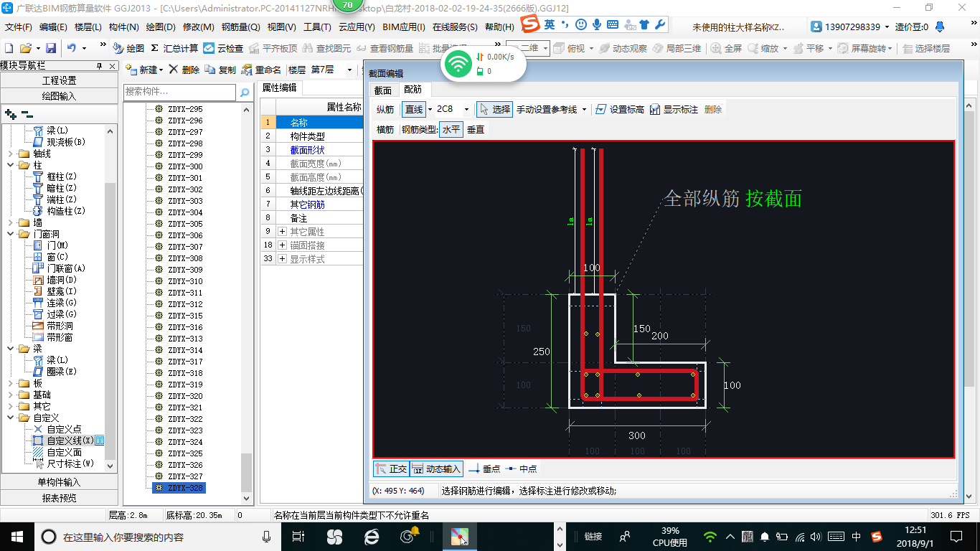Expand the 其它属性 row
Image resolution: width=980 pixels, height=551 pixels.
pos(283,232)
